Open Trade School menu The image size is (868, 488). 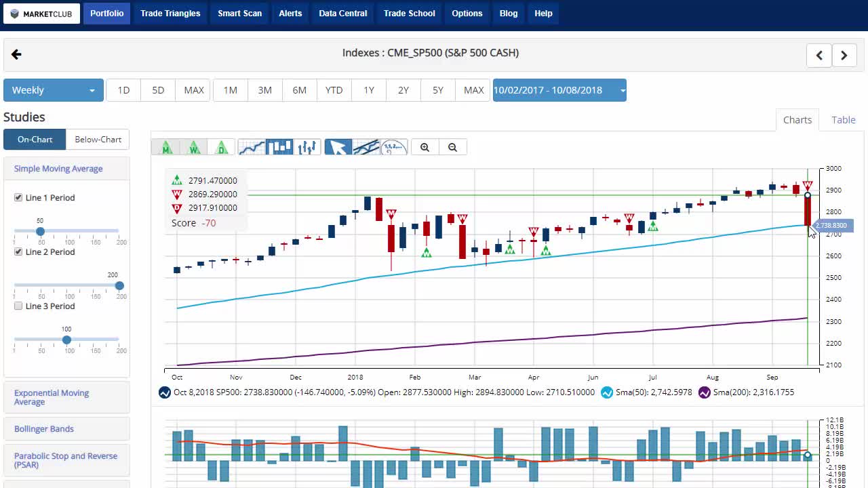(410, 14)
